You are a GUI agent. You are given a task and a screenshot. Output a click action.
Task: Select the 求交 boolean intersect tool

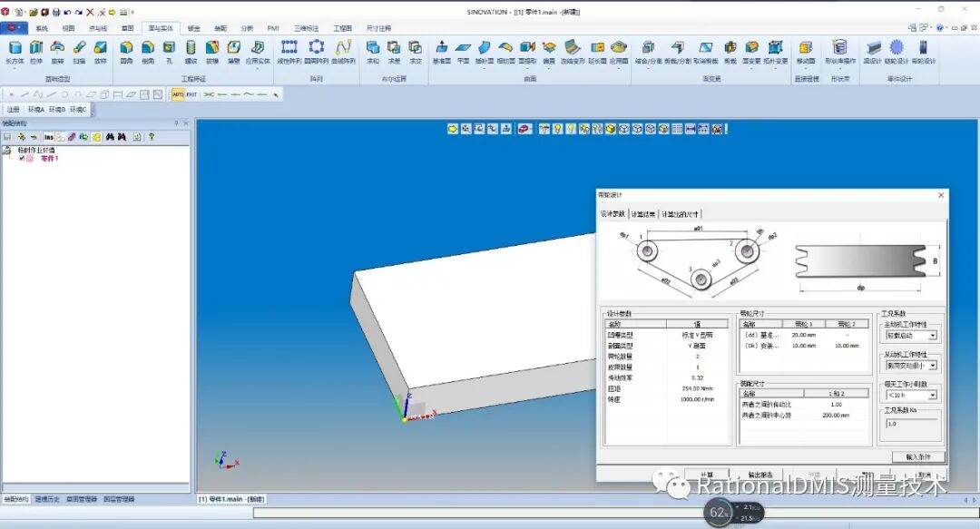pos(415,52)
